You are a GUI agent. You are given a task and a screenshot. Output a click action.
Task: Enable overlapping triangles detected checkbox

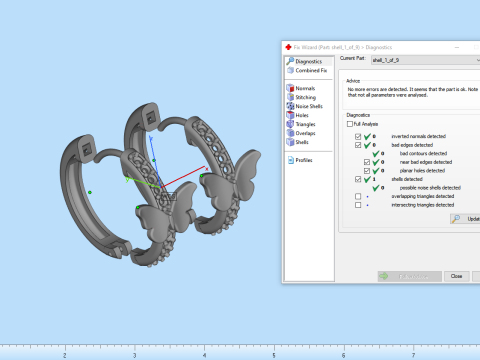[358, 196]
